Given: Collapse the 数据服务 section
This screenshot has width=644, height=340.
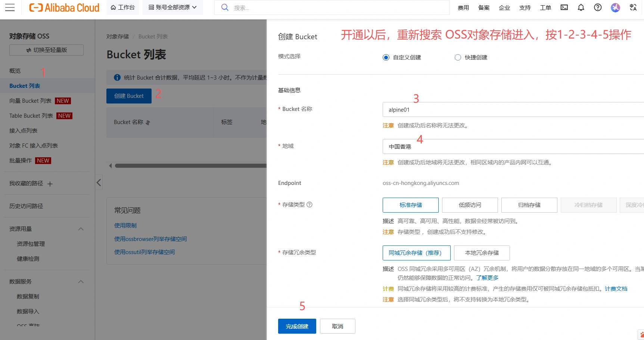Looking at the screenshot, I should click(x=81, y=282).
